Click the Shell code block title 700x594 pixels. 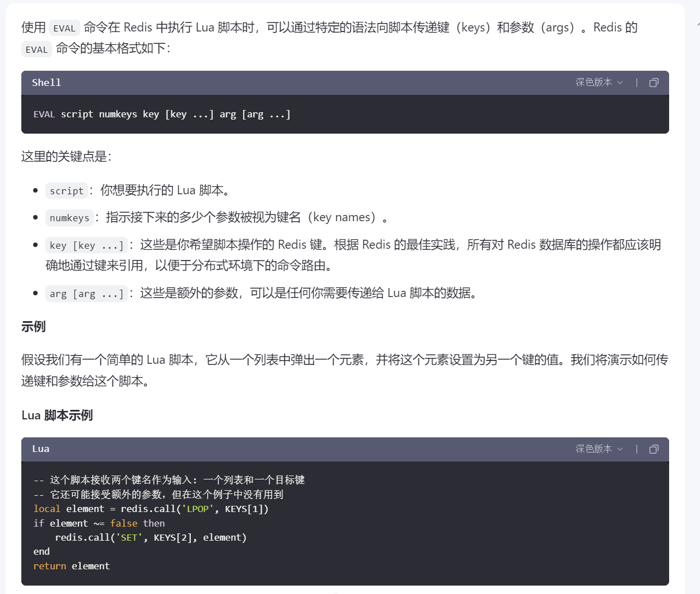click(x=47, y=83)
